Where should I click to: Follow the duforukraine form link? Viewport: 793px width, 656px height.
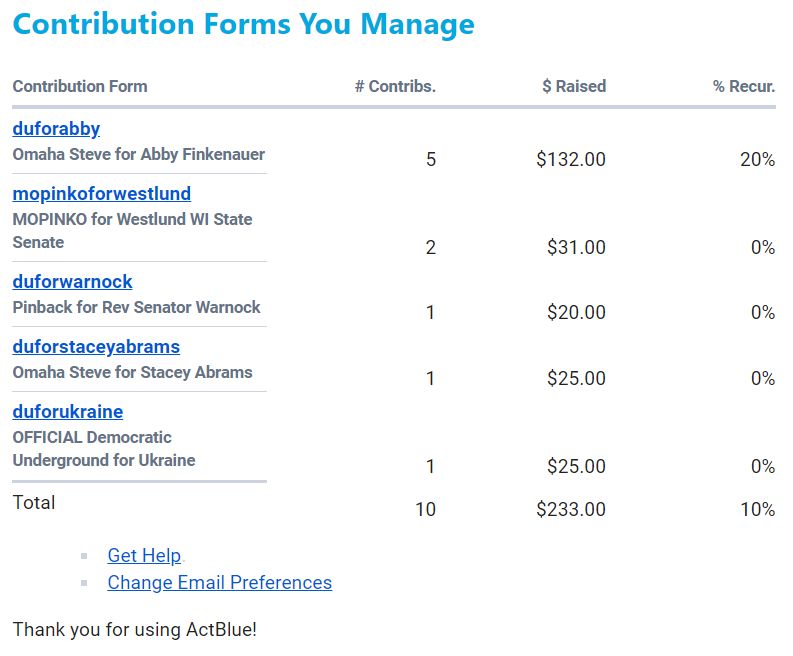[68, 412]
